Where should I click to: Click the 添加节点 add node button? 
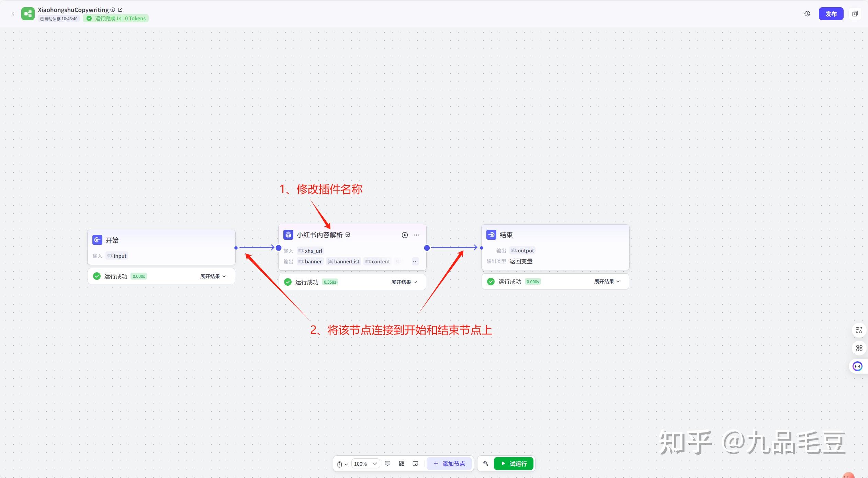[449, 464]
